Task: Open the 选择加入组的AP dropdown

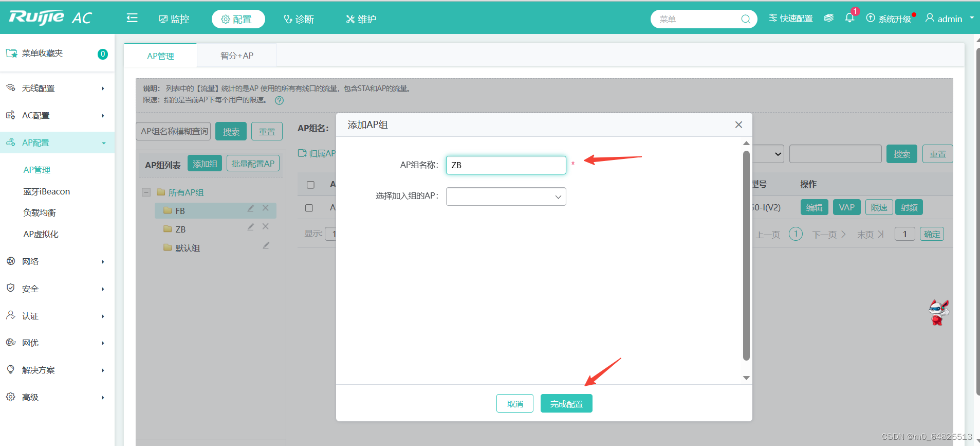Action: 506,197
